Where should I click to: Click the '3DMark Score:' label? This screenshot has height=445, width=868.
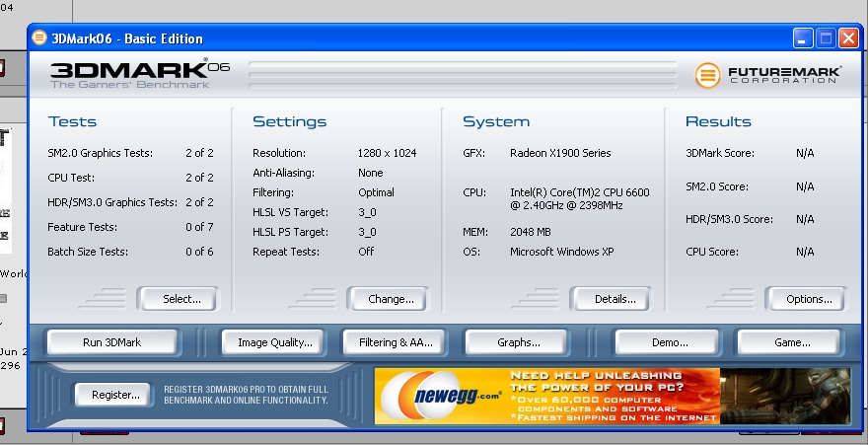(x=720, y=153)
